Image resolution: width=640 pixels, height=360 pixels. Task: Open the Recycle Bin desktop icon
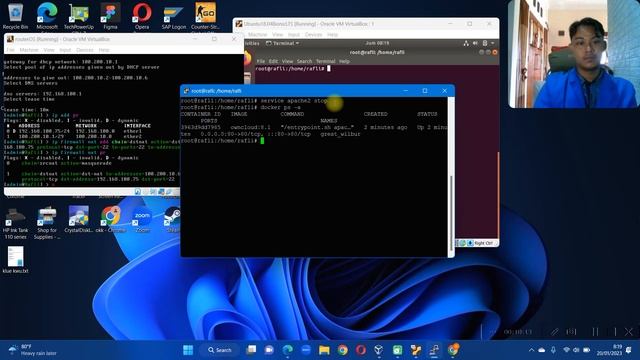click(x=16, y=16)
